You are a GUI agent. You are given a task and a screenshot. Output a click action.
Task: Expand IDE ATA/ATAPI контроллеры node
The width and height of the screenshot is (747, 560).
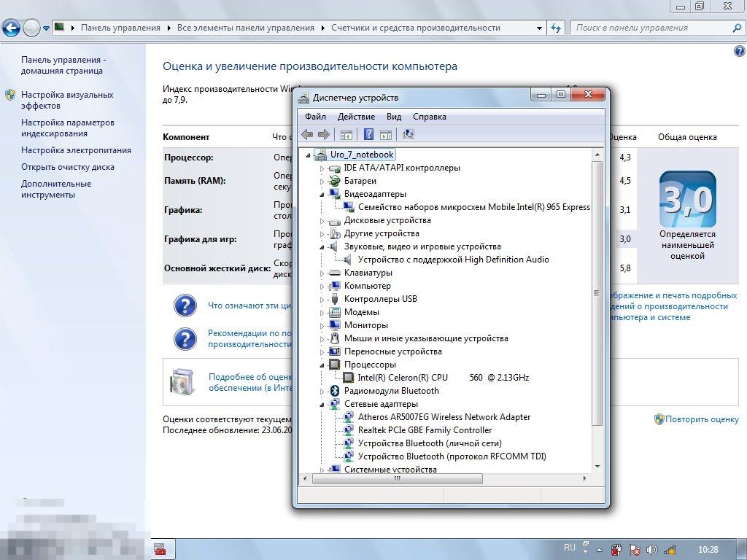click(322, 168)
